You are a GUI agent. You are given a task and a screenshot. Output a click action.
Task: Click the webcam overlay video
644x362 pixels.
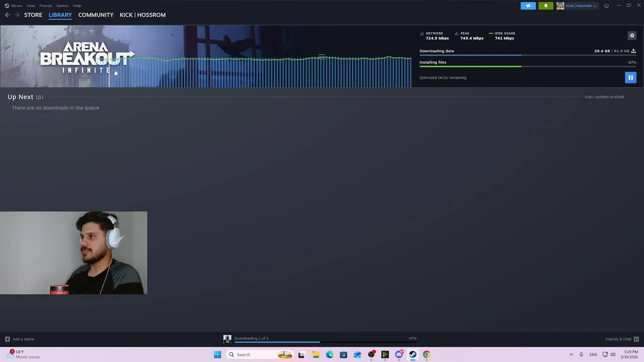[73, 253]
